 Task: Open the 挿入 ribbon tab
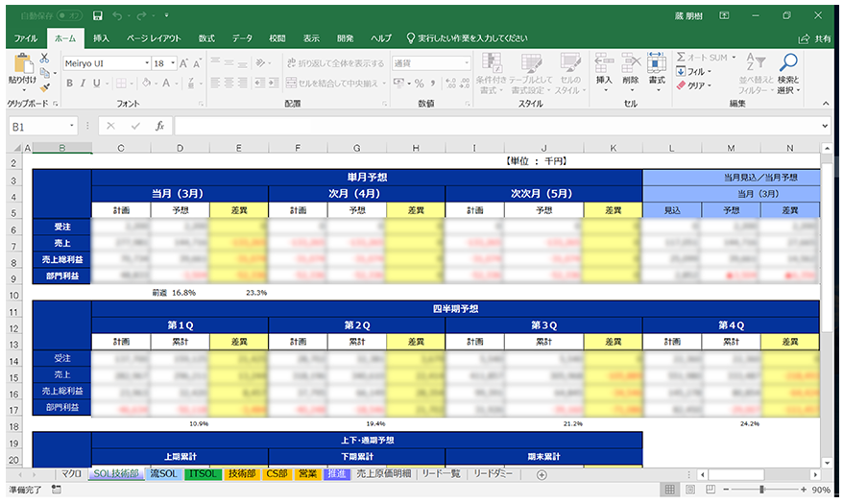click(x=101, y=38)
